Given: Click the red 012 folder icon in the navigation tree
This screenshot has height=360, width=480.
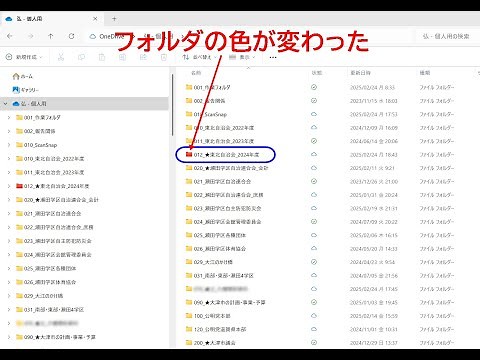Looking at the screenshot, I should click(x=19, y=186).
